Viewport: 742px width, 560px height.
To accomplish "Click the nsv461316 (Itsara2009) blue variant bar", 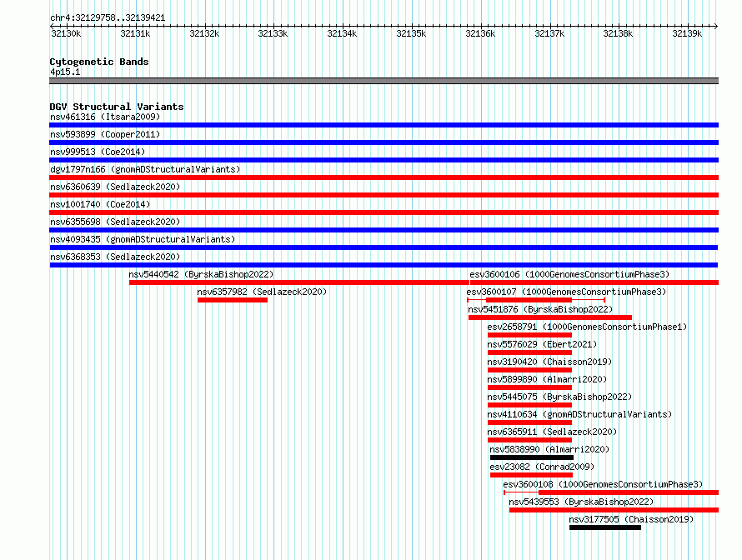I will point(384,125).
